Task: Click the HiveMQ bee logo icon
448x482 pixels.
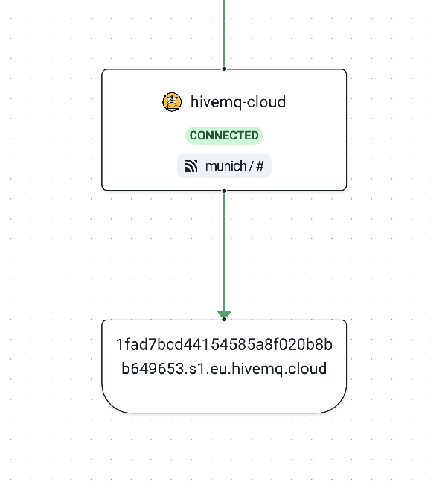Action: point(172,102)
